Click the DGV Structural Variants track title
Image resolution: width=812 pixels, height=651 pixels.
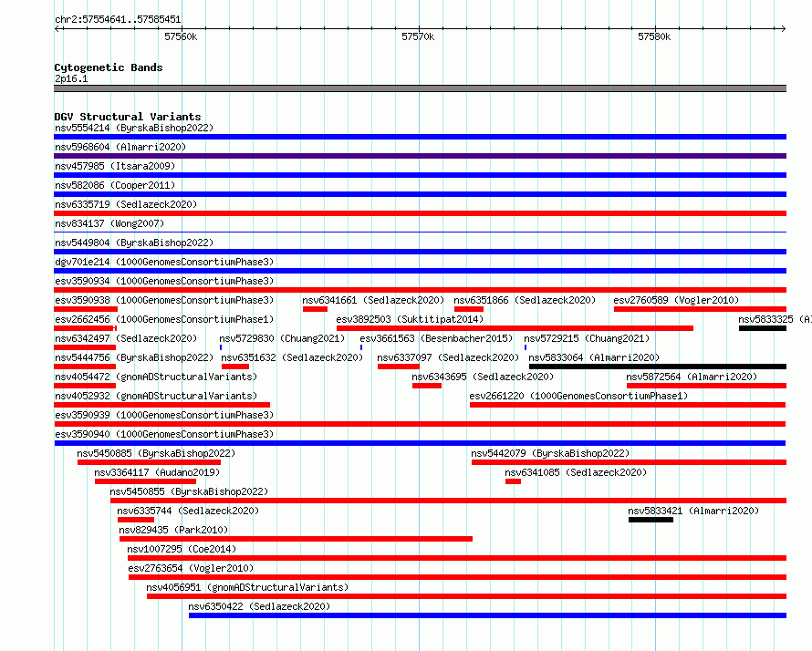[x=128, y=117]
